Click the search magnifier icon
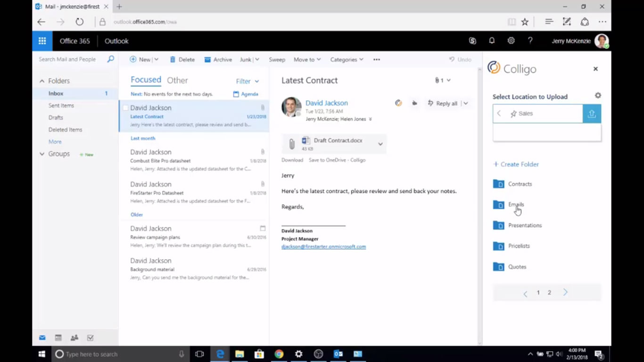 pyautogui.click(x=110, y=59)
